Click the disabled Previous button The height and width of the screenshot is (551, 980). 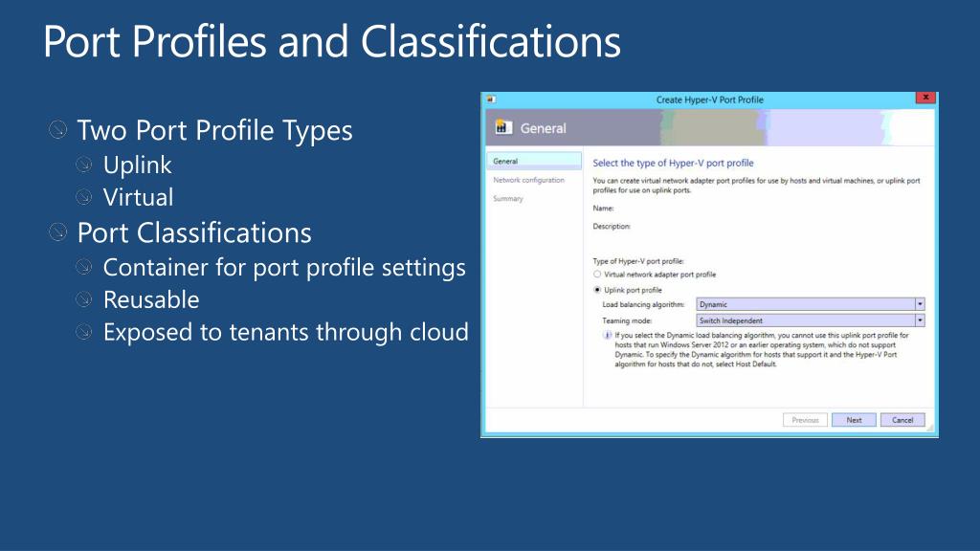pyautogui.click(x=805, y=420)
